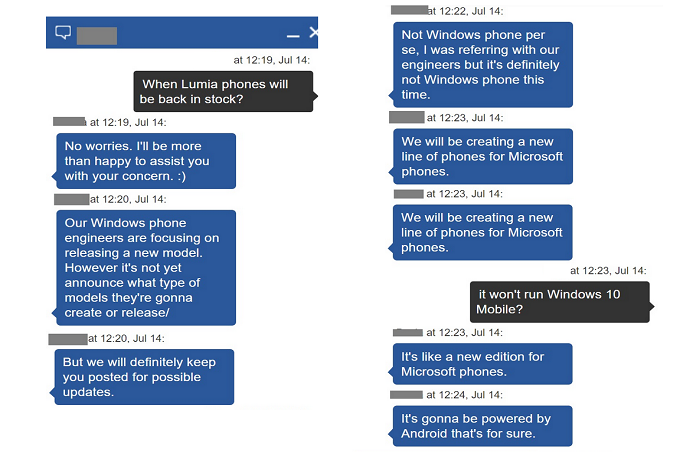Click the chat speech bubble icon
The height and width of the screenshot is (453, 680).
pyautogui.click(x=63, y=33)
